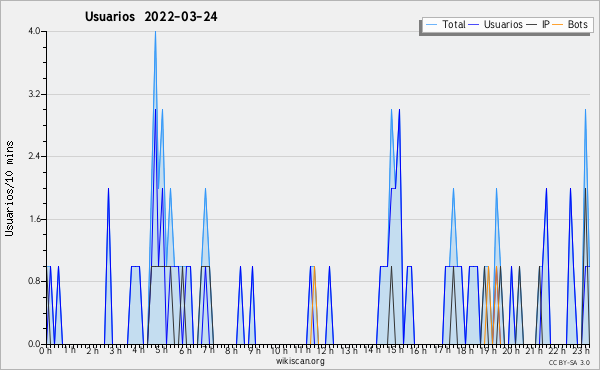Click the light-blue Total legend line swatch
The height and width of the screenshot is (370, 600).
[431, 25]
